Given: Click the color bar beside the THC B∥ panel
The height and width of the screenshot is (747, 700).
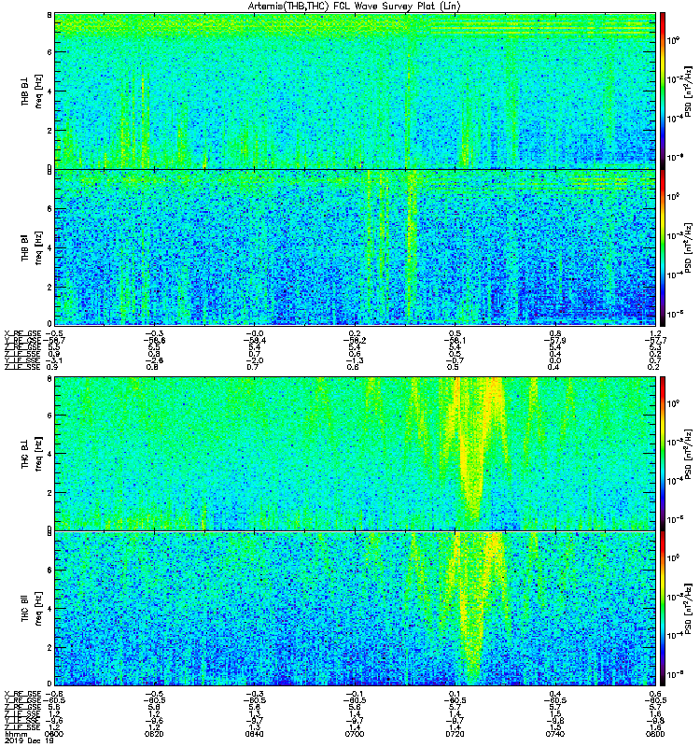Looking at the screenshot, I should pyautogui.click(x=663, y=609).
